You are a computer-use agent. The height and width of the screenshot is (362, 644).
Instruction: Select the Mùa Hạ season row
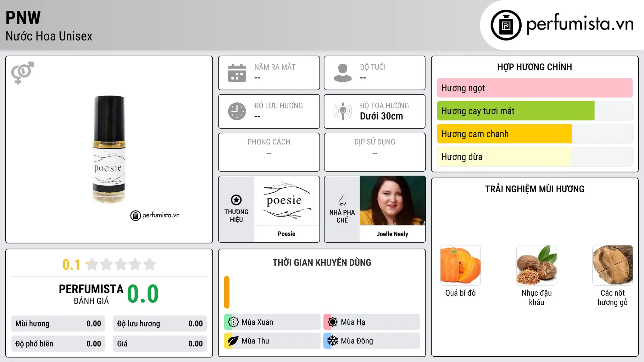pyautogui.click(x=372, y=322)
